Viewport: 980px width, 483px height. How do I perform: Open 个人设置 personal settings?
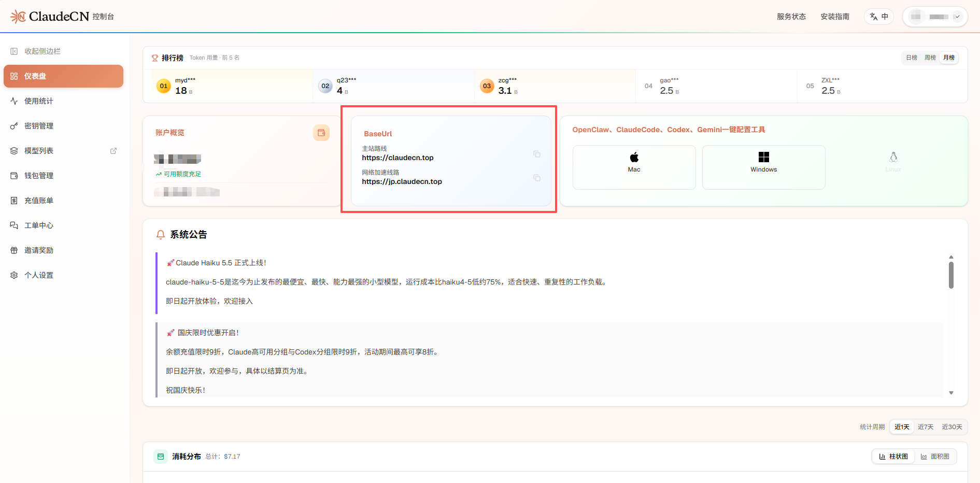[x=63, y=275]
